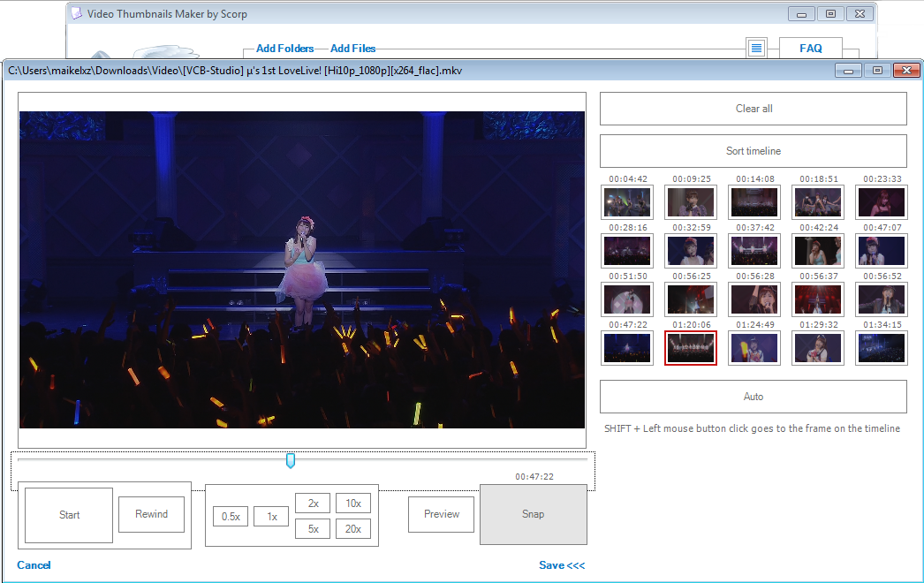Set playback speed to 0.5x
The height and width of the screenshot is (583, 924).
[x=231, y=517]
